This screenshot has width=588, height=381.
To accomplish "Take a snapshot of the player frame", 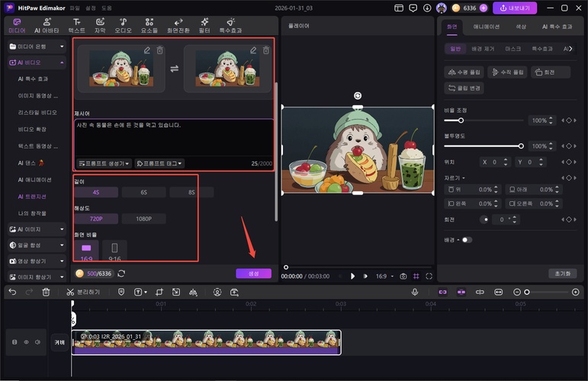I will coord(403,276).
